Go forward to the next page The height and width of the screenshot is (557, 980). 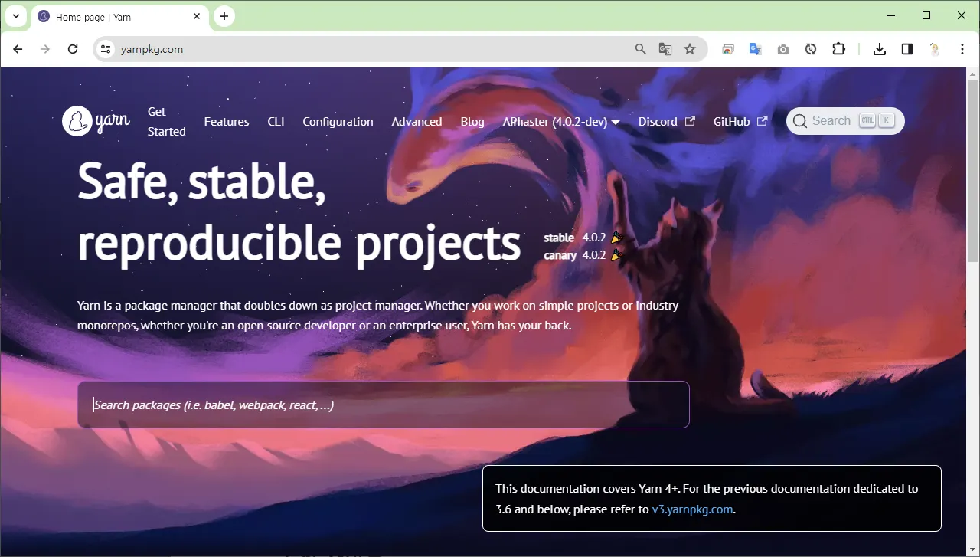[x=45, y=49]
